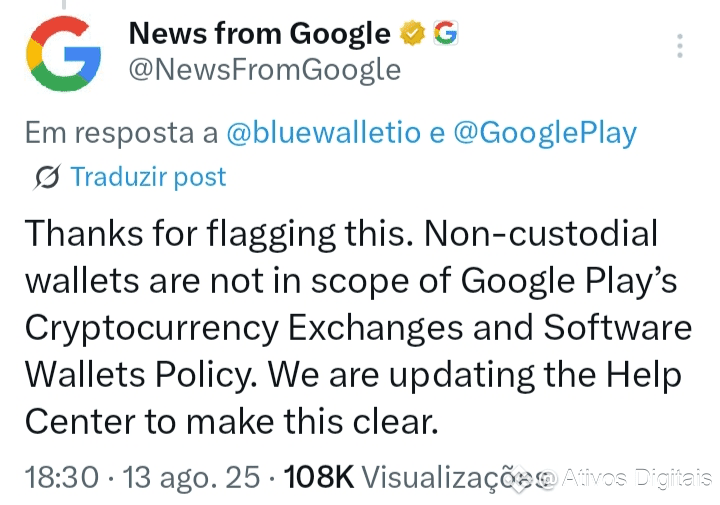Click the Wallets Policy text in the post
This screenshot has height=505, width=720.
(x=139, y=375)
